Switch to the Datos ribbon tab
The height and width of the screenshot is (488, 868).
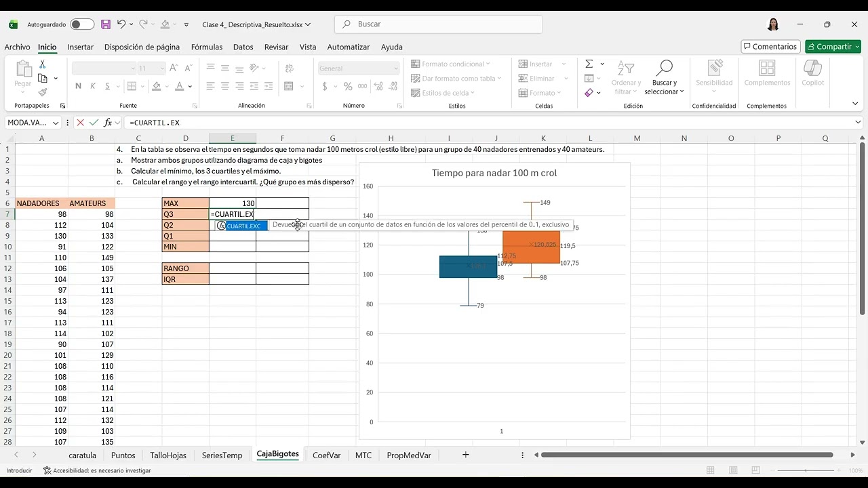tap(243, 47)
